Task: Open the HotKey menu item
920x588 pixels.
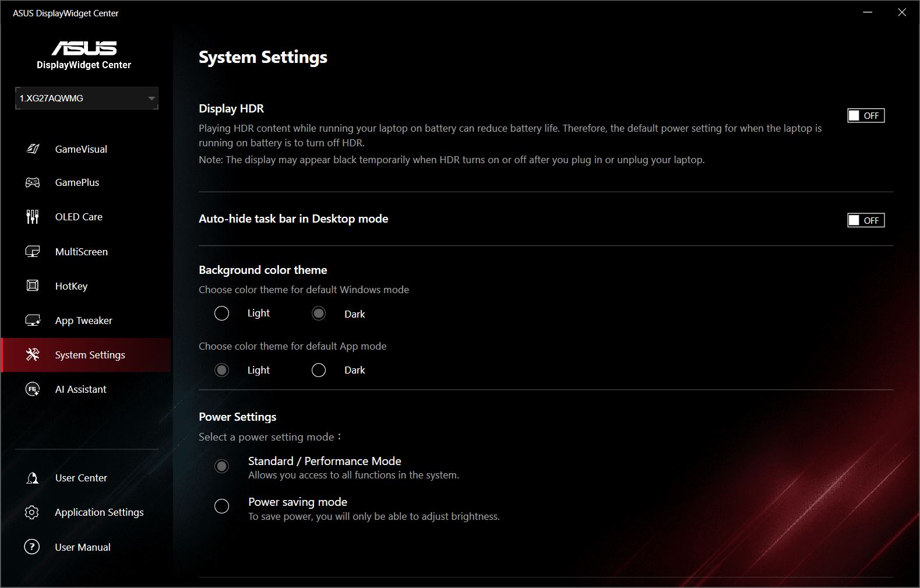Action: coord(71,286)
